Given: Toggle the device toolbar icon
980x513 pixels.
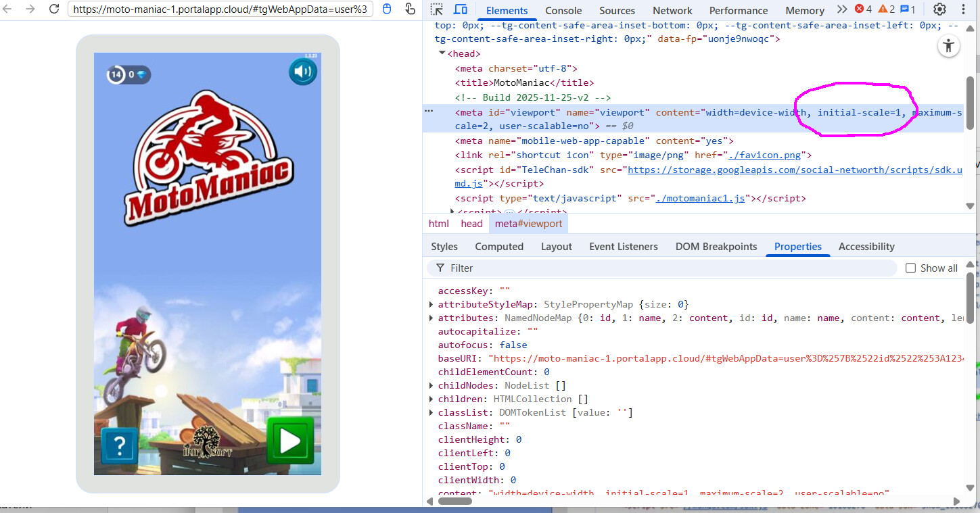Looking at the screenshot, I should point(460,9).
